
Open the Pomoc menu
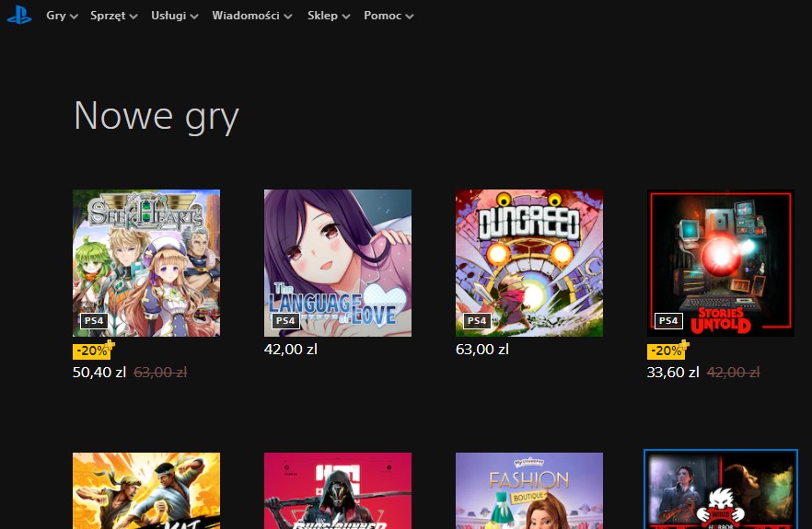(389, 16)
